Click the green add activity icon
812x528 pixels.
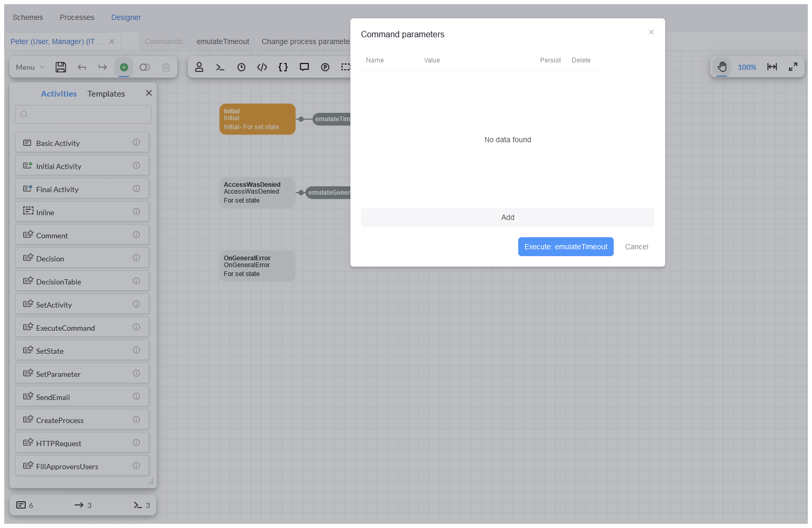[124, 67]
